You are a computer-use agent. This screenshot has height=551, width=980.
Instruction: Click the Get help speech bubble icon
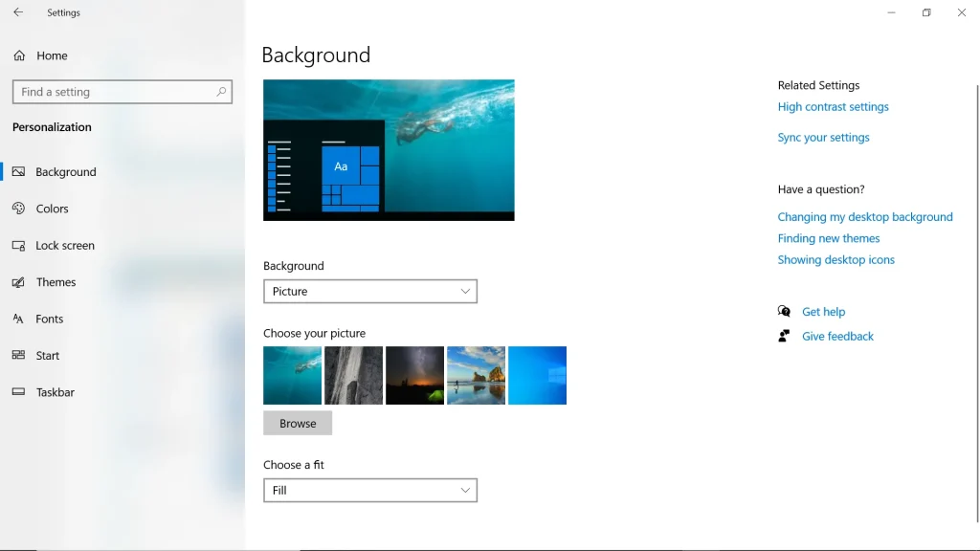click(783, 311)
